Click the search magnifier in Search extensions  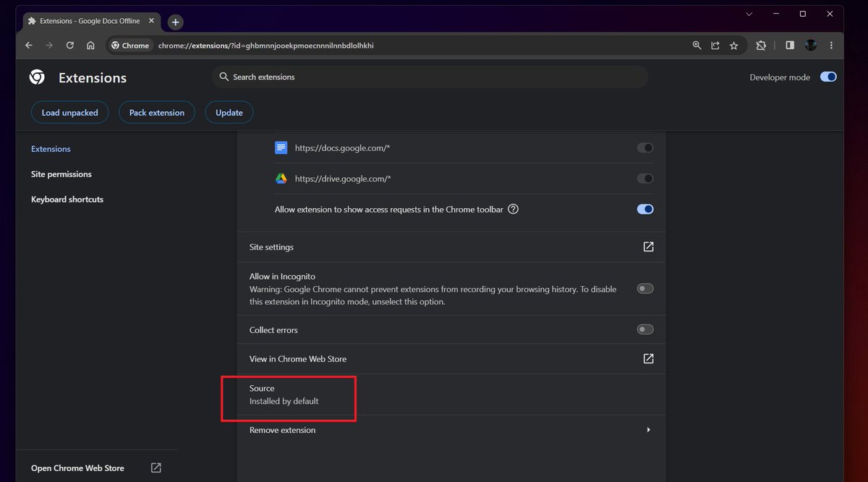pyautogui.click(x=225, y=77)
